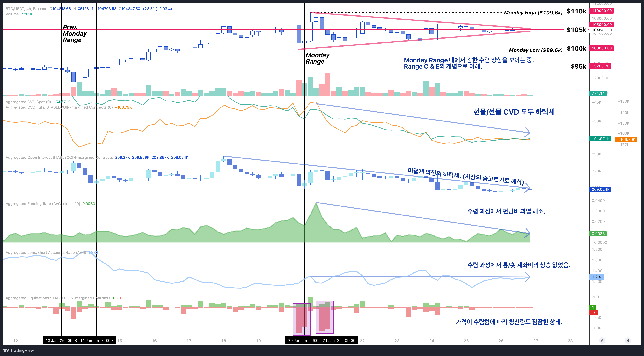The image size is (644, 356).
Task: Click the orange -166.79K CVD label
Action: 626,139
